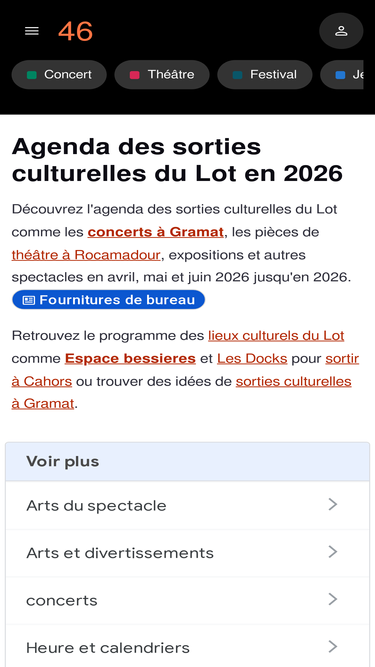Click the Fournitures de bureau button
Image resolution: width=375 pixels, height=667 pixels.
108,300
